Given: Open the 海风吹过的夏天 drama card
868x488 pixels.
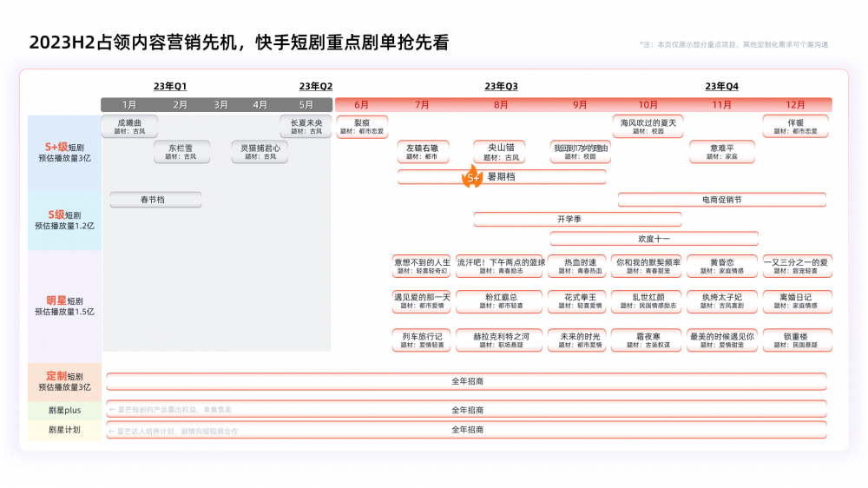Looking at the screenshot, I should (648, 127).
